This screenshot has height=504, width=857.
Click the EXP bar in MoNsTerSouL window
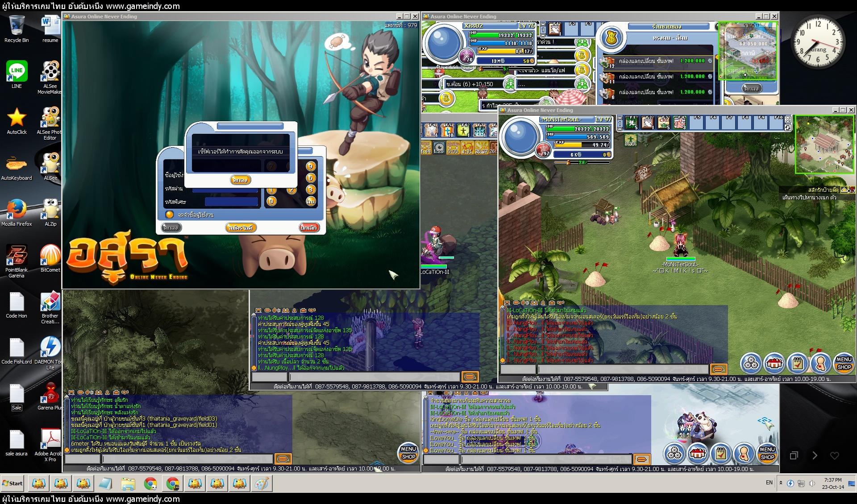(582, 145)
